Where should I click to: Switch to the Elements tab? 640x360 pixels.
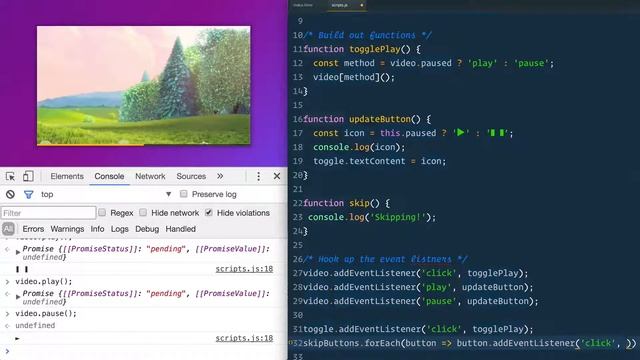(67, 176)
